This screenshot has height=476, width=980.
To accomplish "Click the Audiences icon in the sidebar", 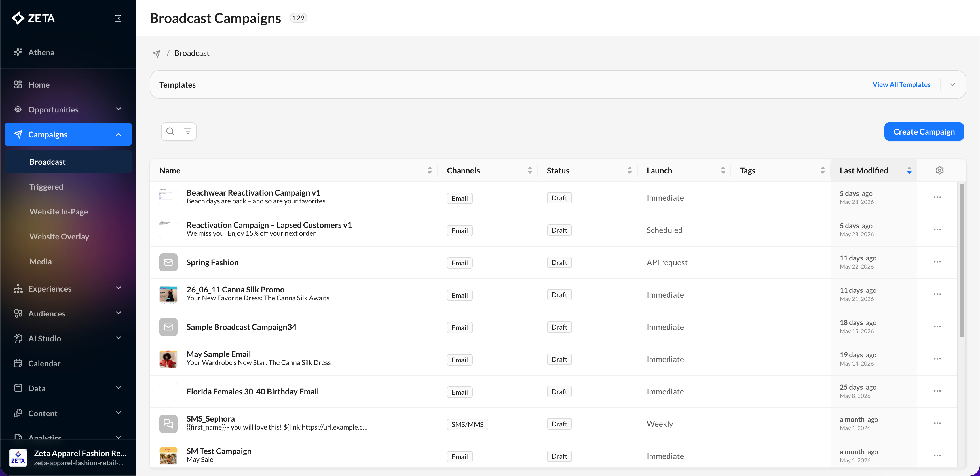I will pyautogui.click(x=18, y=313).
